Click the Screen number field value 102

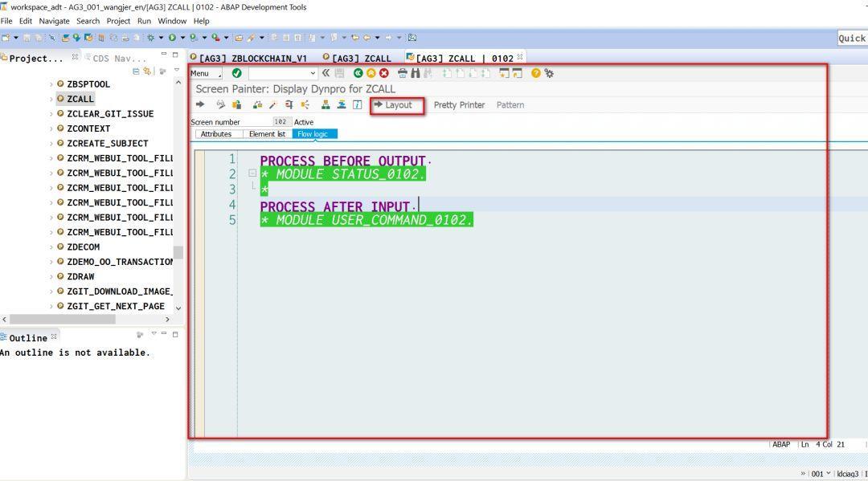point(280,121)
